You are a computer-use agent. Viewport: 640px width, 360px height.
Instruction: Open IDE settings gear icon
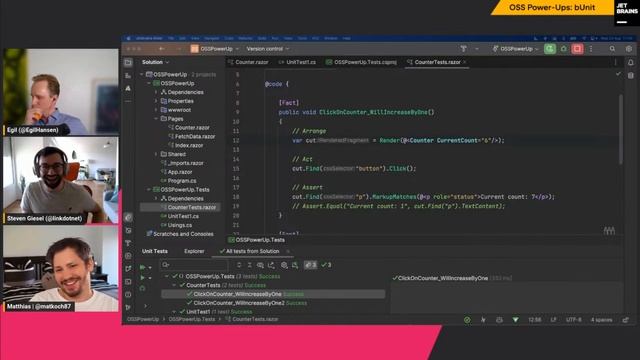(x=629, y=49)
